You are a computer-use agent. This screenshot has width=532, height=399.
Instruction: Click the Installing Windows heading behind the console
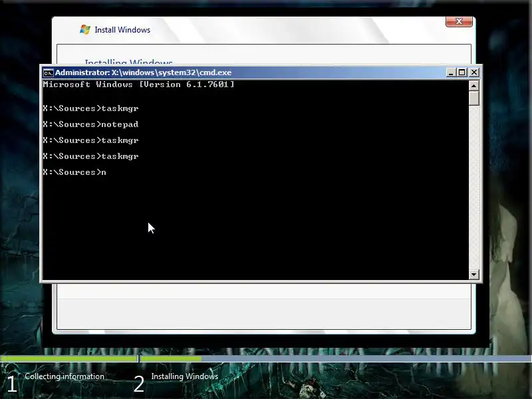[128, 62]
